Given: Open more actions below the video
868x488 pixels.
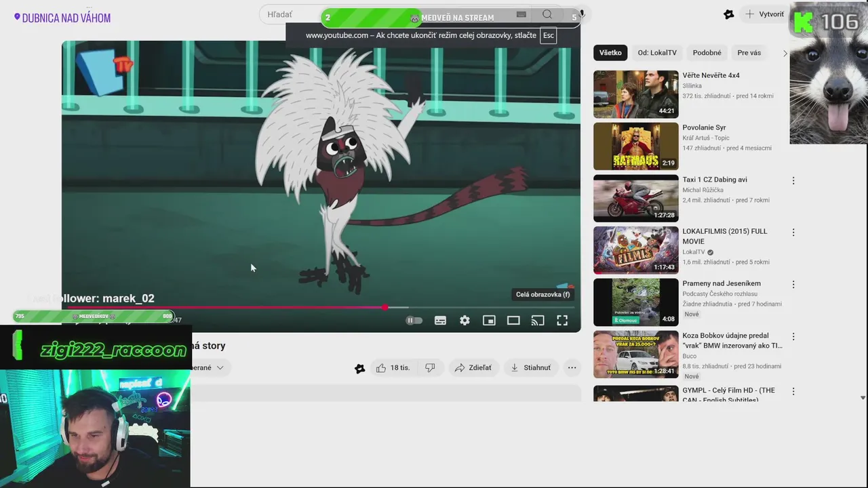Looking at the screenshot, I should pyautogui.click(x=572, y=367).
